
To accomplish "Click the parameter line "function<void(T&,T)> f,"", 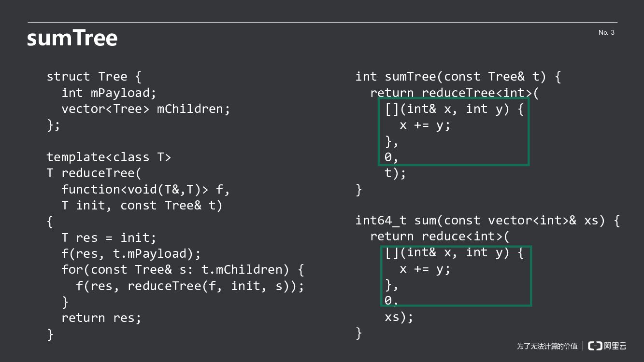I will 146,189.
